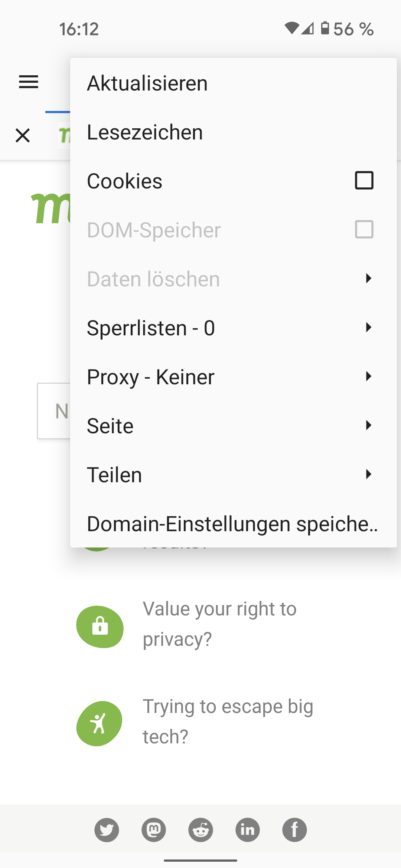Click the 'Trying to escape big tech?' link

[x=228, y=721]
